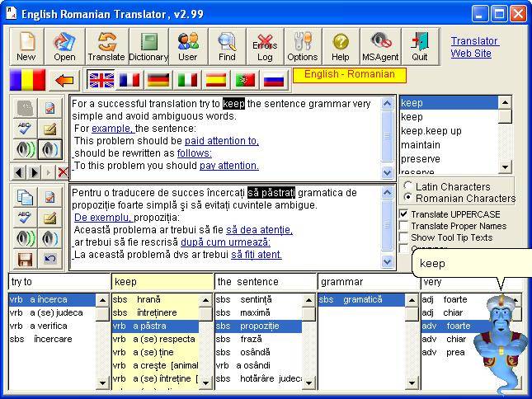Launch the Find tool
This screenshot has height=399, width=532.
227,47
